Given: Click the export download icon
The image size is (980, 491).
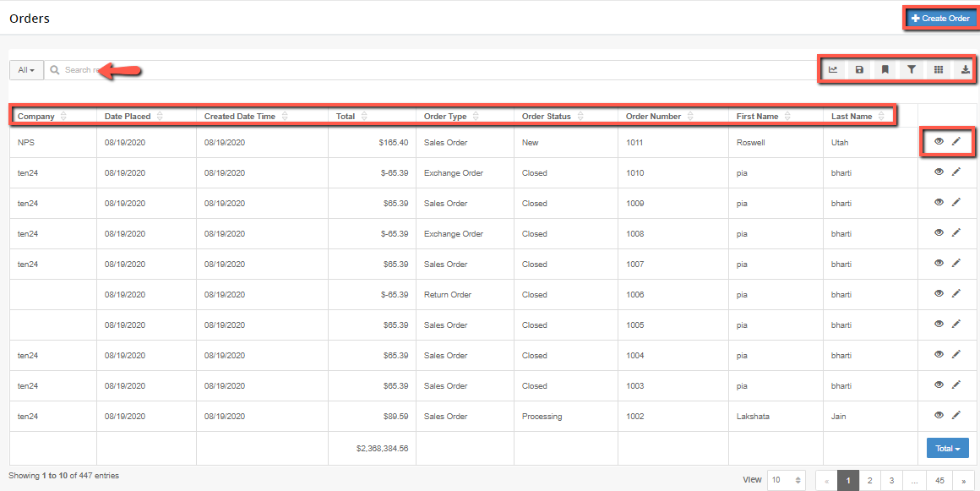Looking at the screenshot, I should tap(966, 70).
